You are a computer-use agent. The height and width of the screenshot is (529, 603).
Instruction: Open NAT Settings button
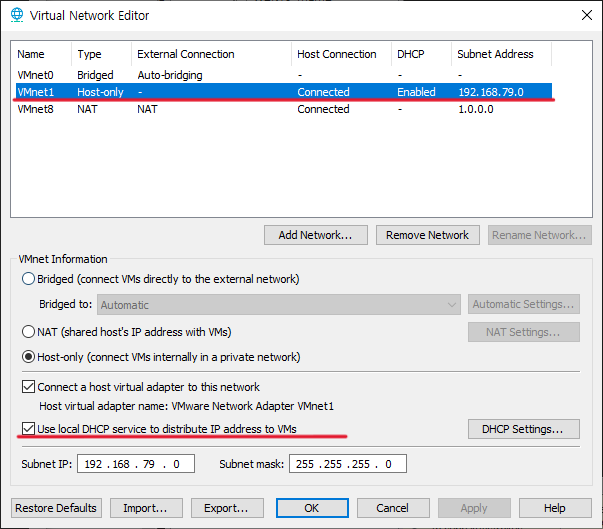pos(524,332)
